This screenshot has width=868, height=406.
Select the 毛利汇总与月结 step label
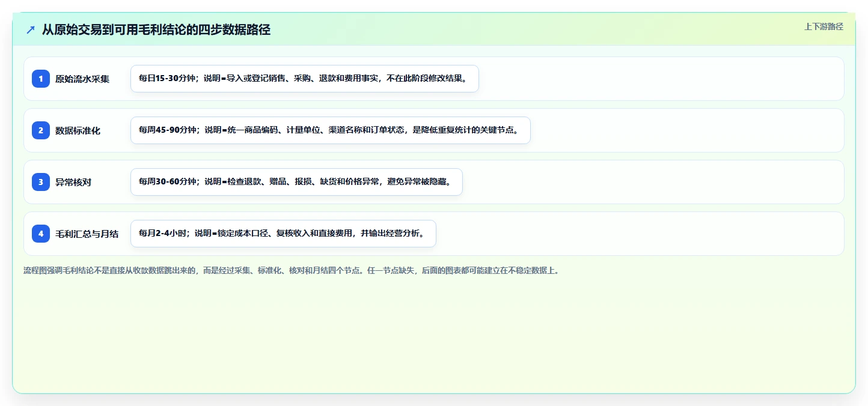(87, 234)
